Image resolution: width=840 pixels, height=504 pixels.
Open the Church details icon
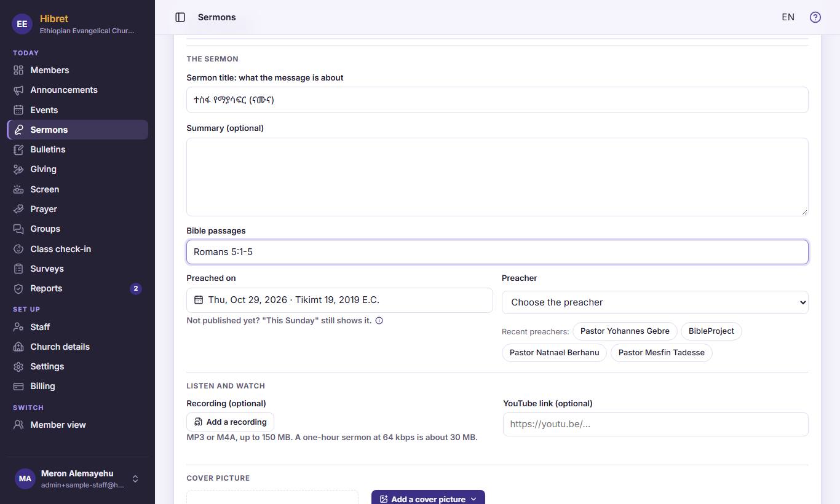click(x=18, y=347)
